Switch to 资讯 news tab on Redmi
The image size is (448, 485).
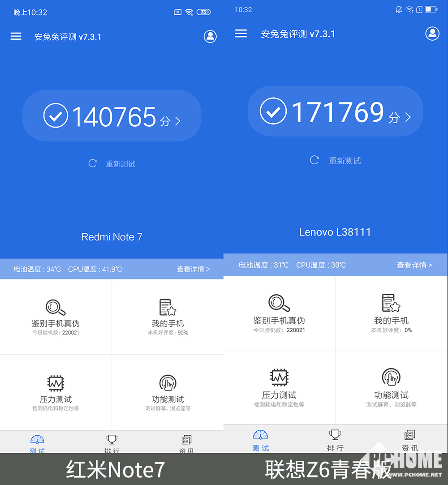(186, 443)
